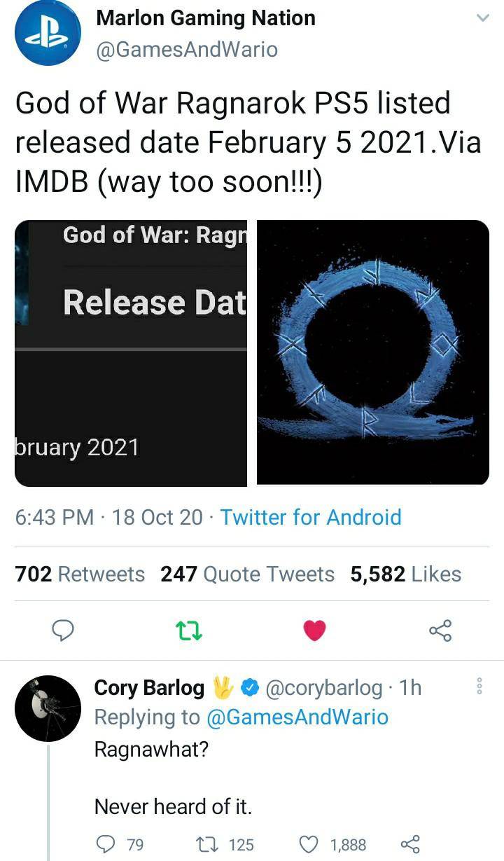This screenshot has width=504, height=861.
Task: View the 702 Retweets list
Action: click(x=80, y=574)
